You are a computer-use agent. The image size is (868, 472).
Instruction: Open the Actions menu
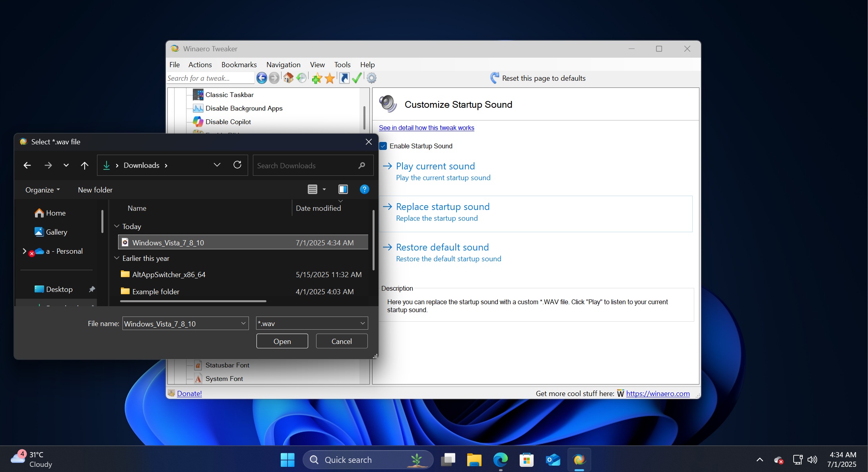click(200, 64)
